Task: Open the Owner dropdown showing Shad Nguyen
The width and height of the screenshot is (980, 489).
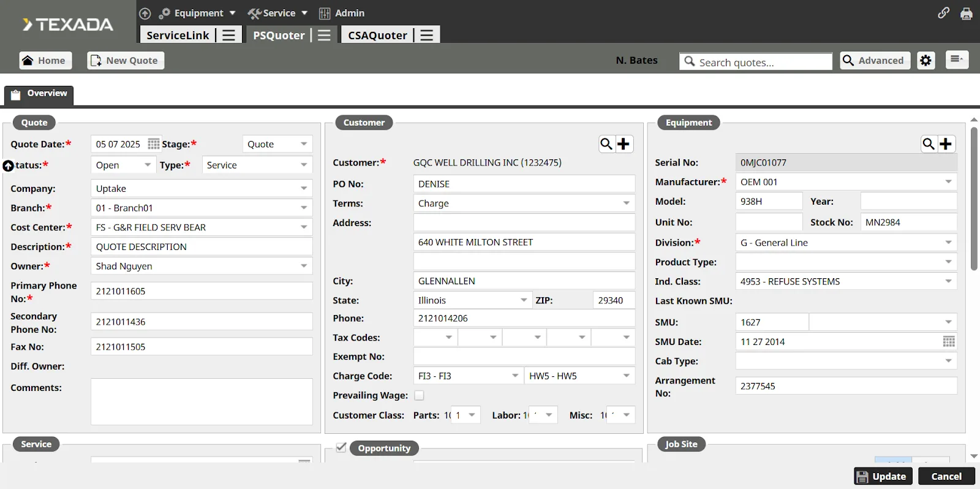Action: 202,266
